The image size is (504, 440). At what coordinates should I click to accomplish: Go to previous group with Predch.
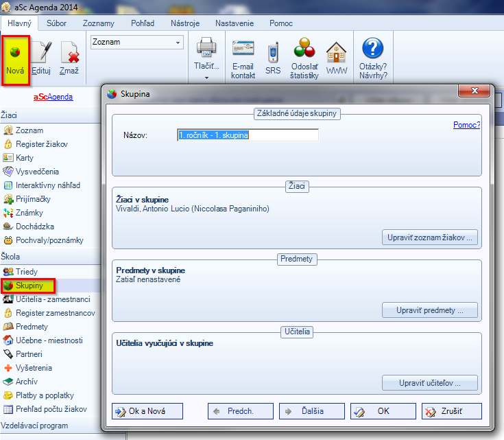241,411
